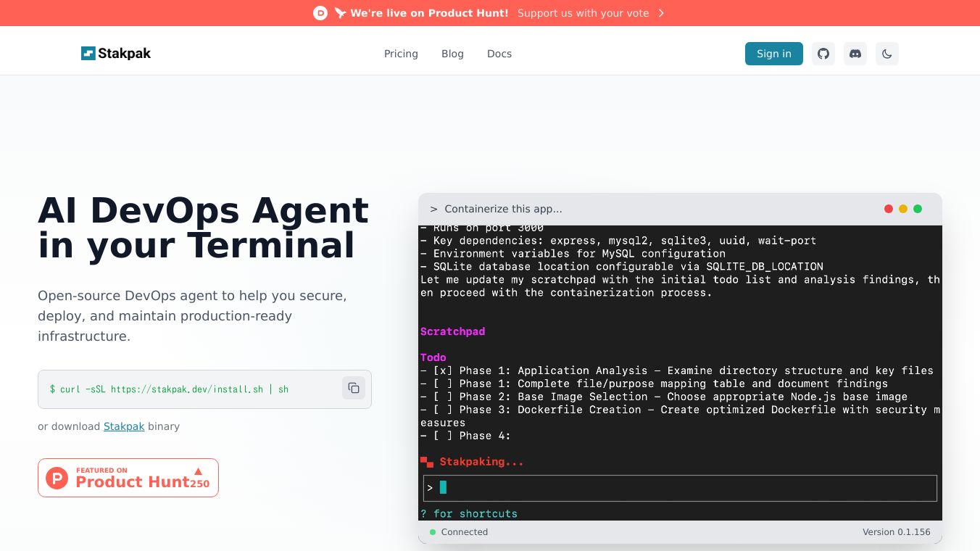The height and width of the screenshot is (551, 980).
Task: Open the GitHub repository icon
Action: (823, 54)
